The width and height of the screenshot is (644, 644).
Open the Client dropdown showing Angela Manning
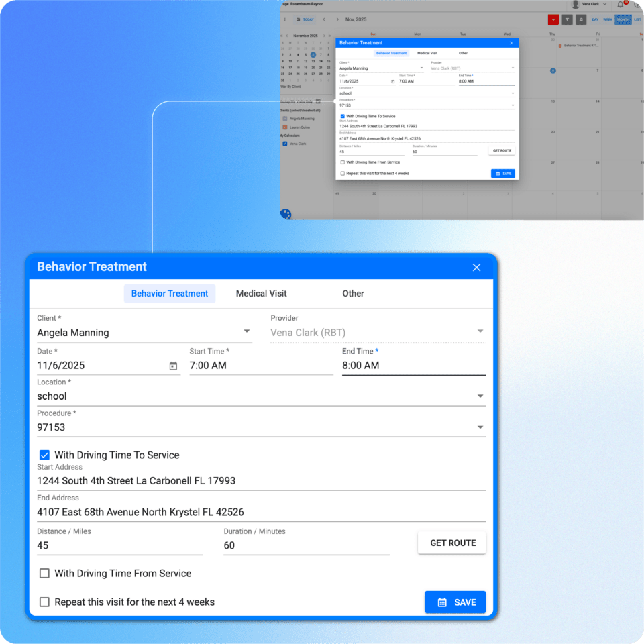coord(247,331)
